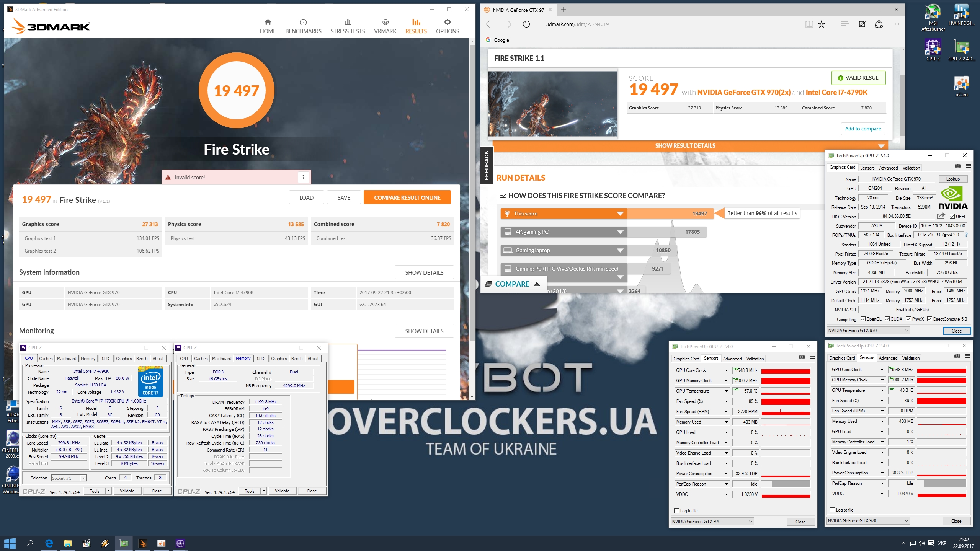Click Lookup button in GPU-Z
Image resolution: width=980 pixels, height=551 pixels.
click(x=953, y=179)
